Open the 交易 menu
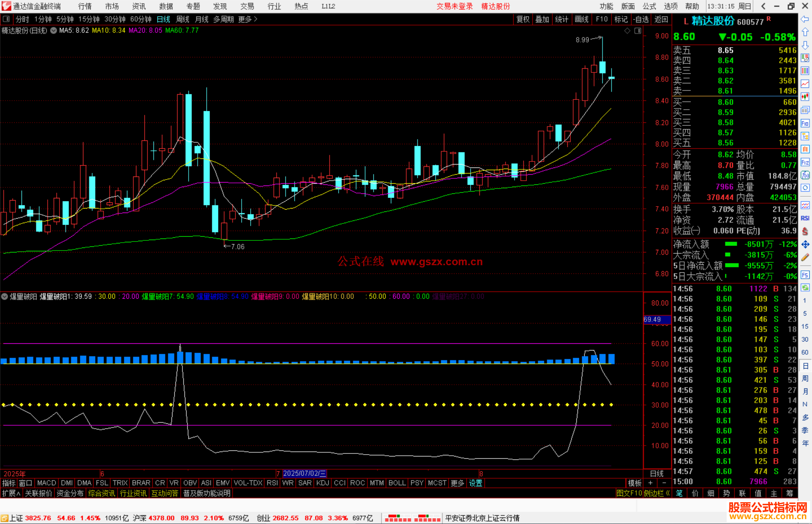The width and height of the screenshot is (812, 524). (x=247, y=6)
